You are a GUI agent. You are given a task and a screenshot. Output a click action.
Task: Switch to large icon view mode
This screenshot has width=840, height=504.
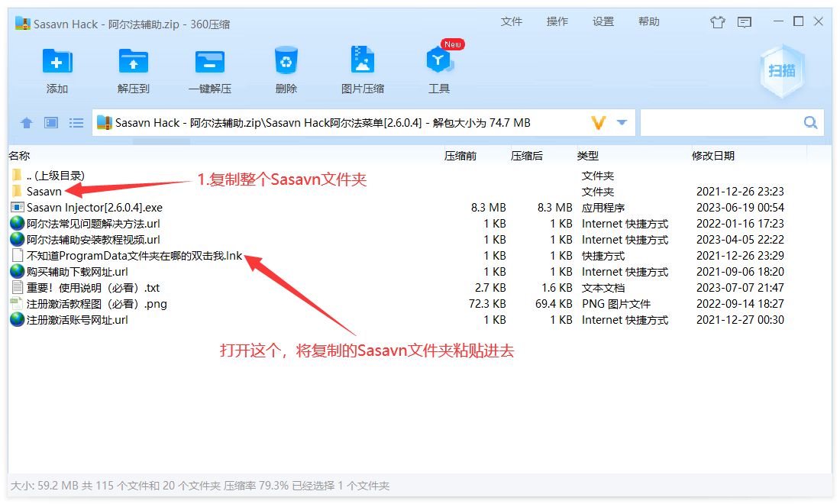point(51,123)
